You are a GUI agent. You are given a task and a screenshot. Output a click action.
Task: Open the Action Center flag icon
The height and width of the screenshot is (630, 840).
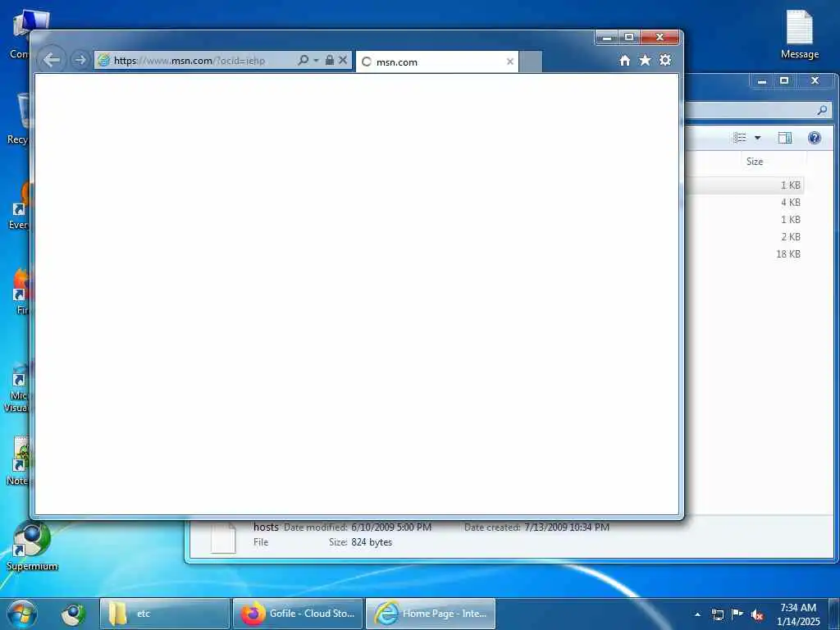pos(737,614)
